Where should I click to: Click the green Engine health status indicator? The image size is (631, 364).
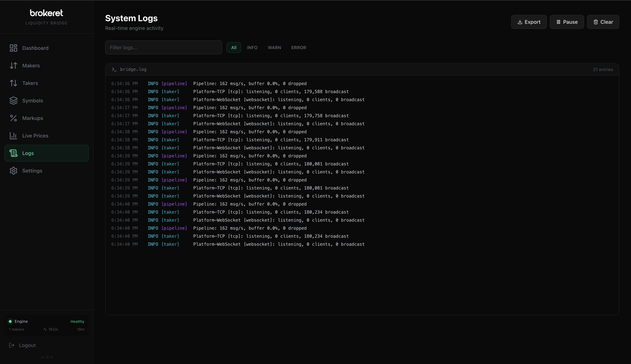point(10,321)
